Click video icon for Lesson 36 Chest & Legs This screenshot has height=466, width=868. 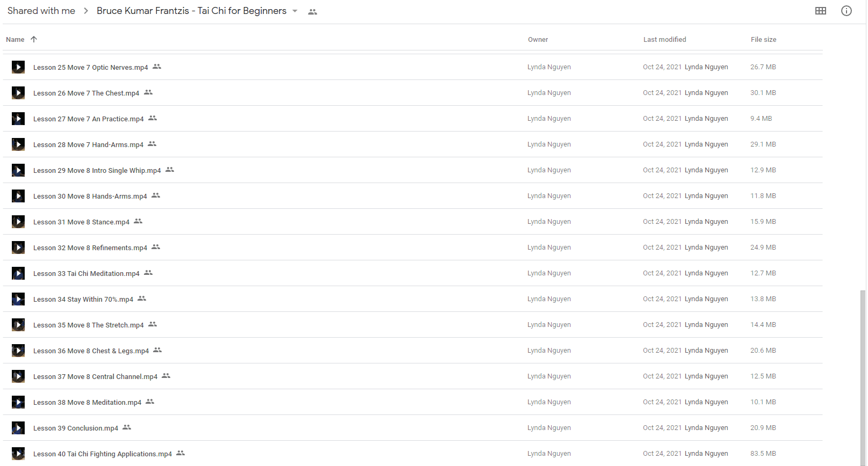[18, 351]
